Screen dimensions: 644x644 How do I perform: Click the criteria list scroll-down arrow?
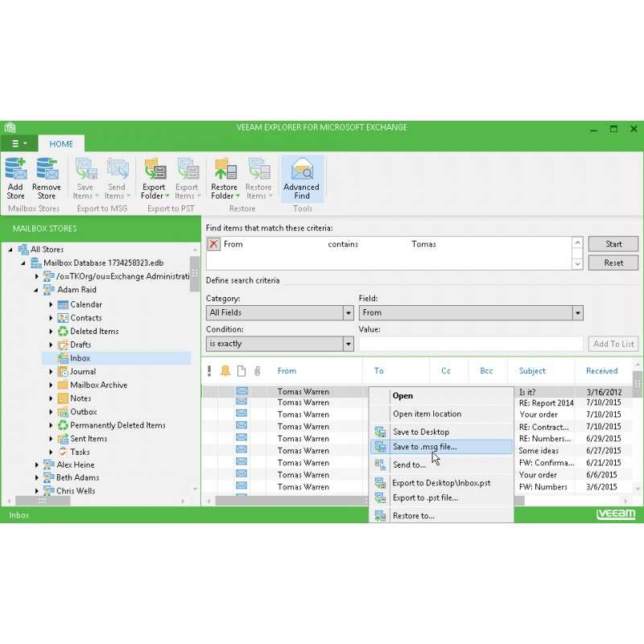(577, 264)
